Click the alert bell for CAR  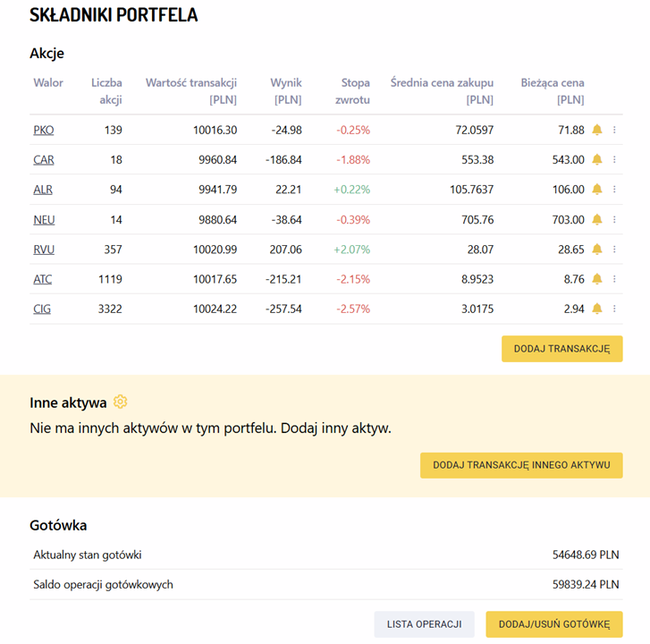[597, 159]
